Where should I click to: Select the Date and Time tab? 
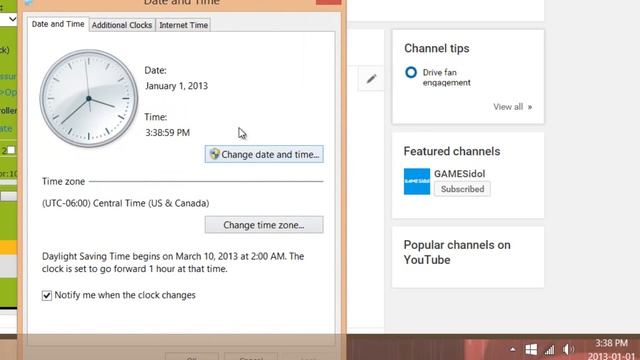58,24
